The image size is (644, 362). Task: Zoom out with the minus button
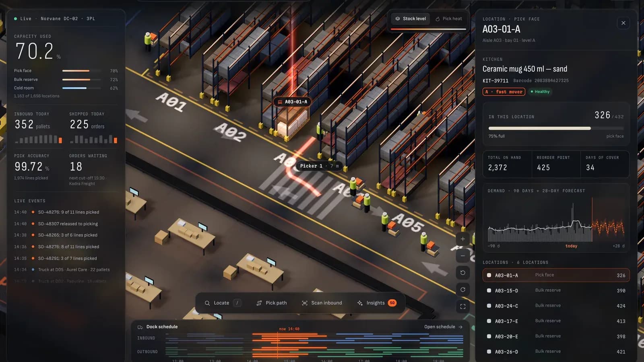click(463, 256)
